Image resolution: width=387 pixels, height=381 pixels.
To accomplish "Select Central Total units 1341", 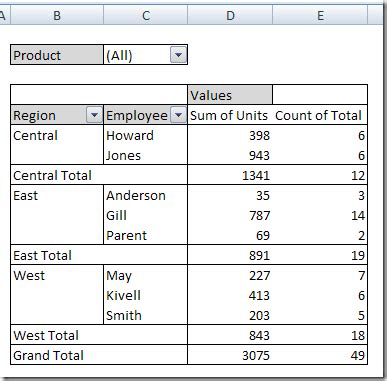I will click(x=230, y=175).
